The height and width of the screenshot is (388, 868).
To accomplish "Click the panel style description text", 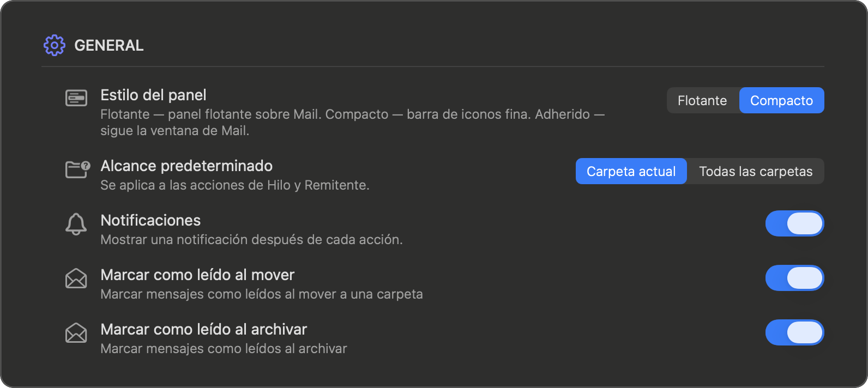I will click(x=352, y=122).
